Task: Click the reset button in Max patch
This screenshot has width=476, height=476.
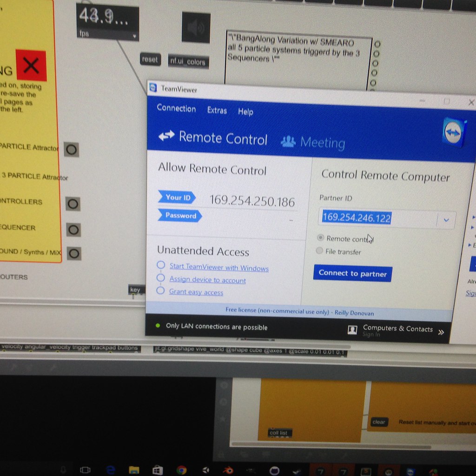Action: coord(150,59)
